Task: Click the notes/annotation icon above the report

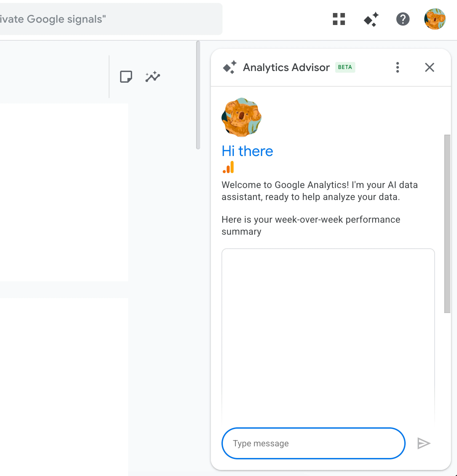Action: pyautogui.click(x=126, y=77)
